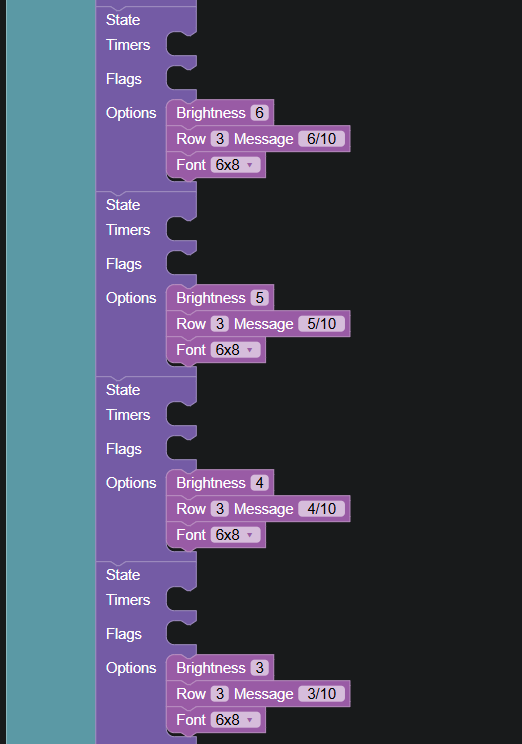Edit Row number beside Message 4/10
This screenshot has height=744, width=522.
(x=220, y=509)
